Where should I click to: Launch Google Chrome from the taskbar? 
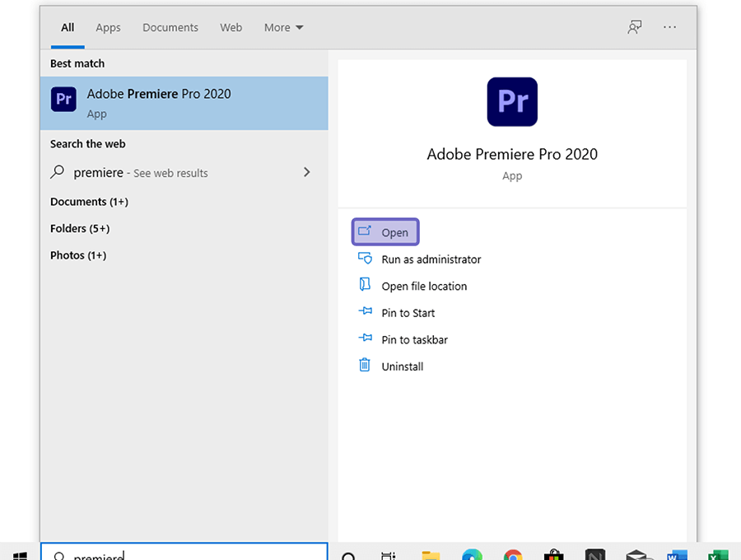(513, 554)
